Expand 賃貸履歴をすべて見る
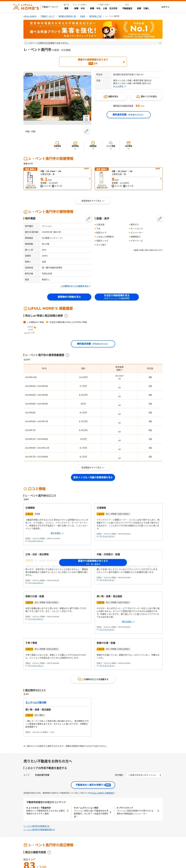 (x=93, y=468)
